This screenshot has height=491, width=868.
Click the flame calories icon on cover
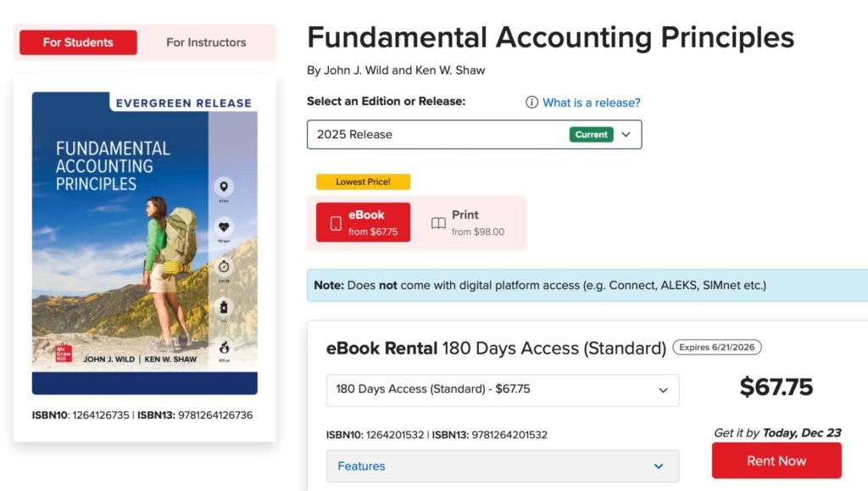pyautogui.click(x=224, y=347)
